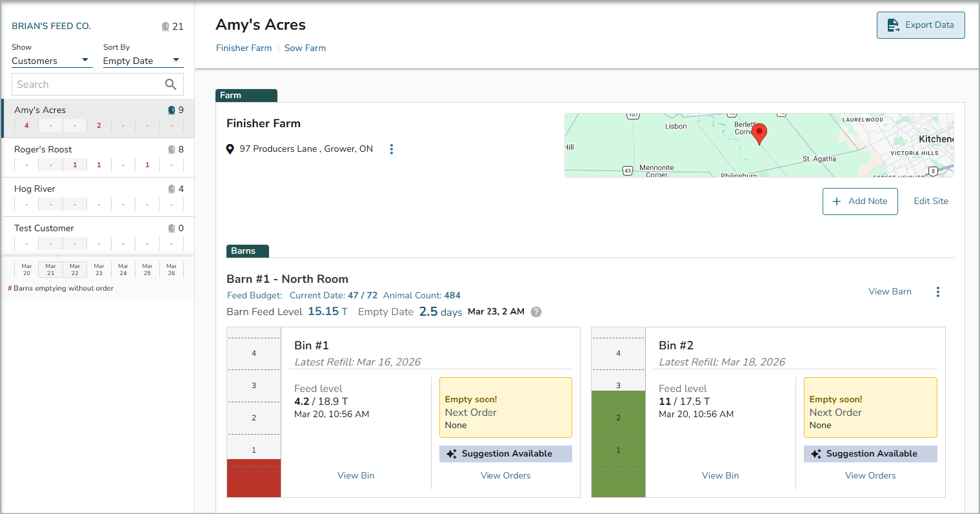Click bin icon next to Amy's Acres
This screenshot has width=980, height=514.
tap(172, 110)
